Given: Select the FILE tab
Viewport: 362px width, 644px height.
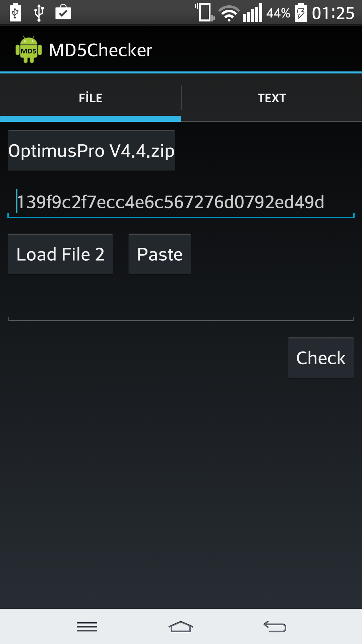Looking at the screenshot, I should (90, 98).
